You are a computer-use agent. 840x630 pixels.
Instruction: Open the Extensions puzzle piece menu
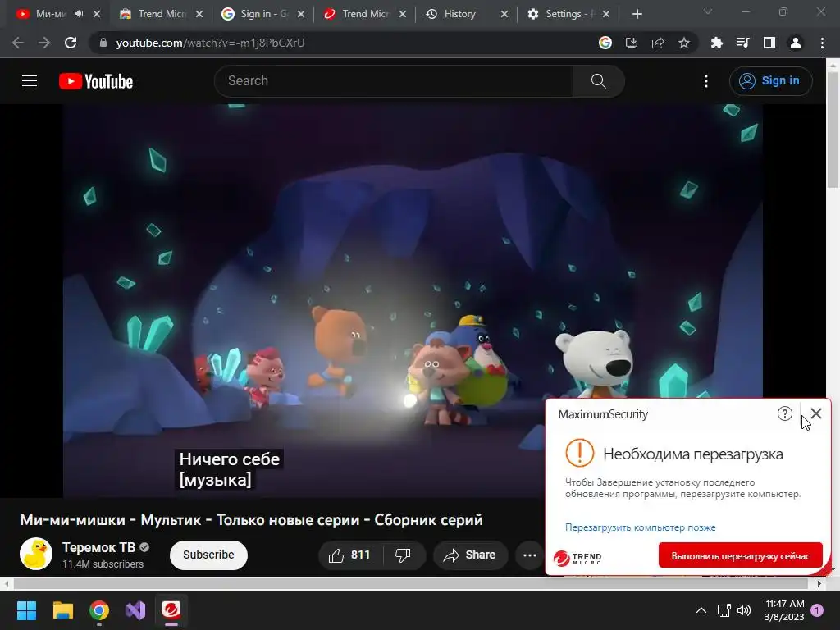(717, 43)
